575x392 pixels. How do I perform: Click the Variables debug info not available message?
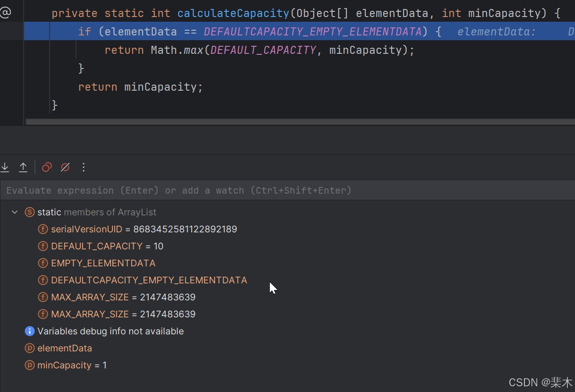[111, 331]
